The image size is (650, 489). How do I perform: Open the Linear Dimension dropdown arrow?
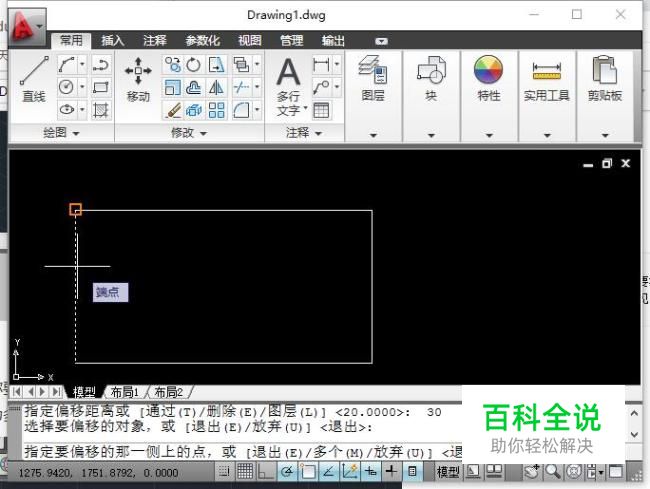pos(337,64)
